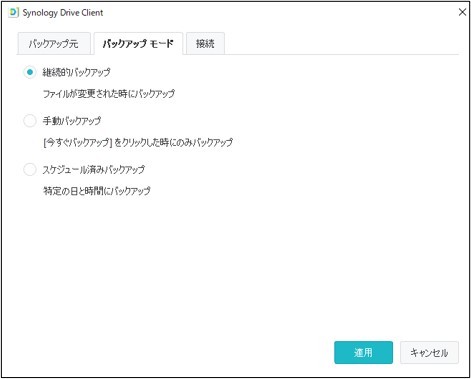
Task: Click the empty title bar area
Action: (x=280, y=13)
